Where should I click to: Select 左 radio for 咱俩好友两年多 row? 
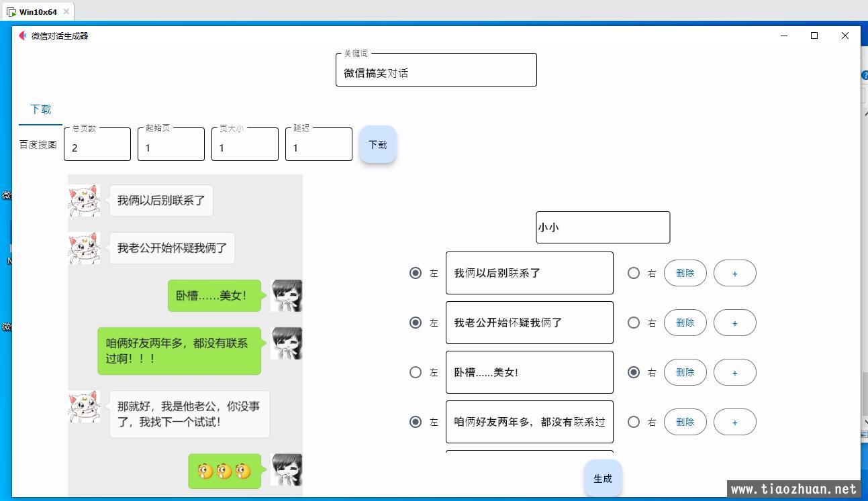point(416,422)
